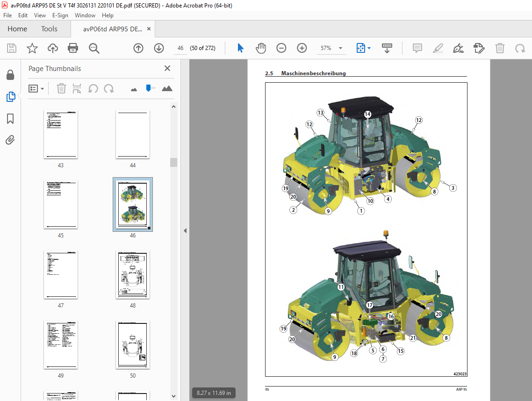
Task: Open the File menu
Action: (x=7, y=15)
